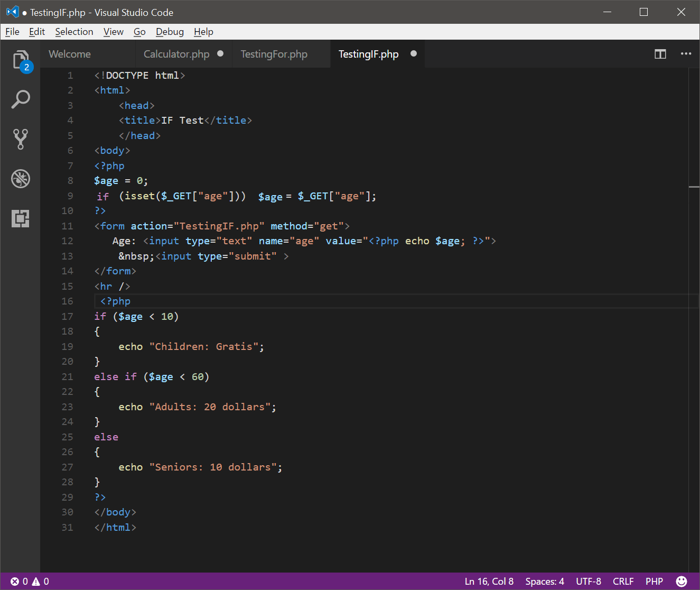
Task: Maximize the Visual Studio Code window
Action: click(643, 12)
